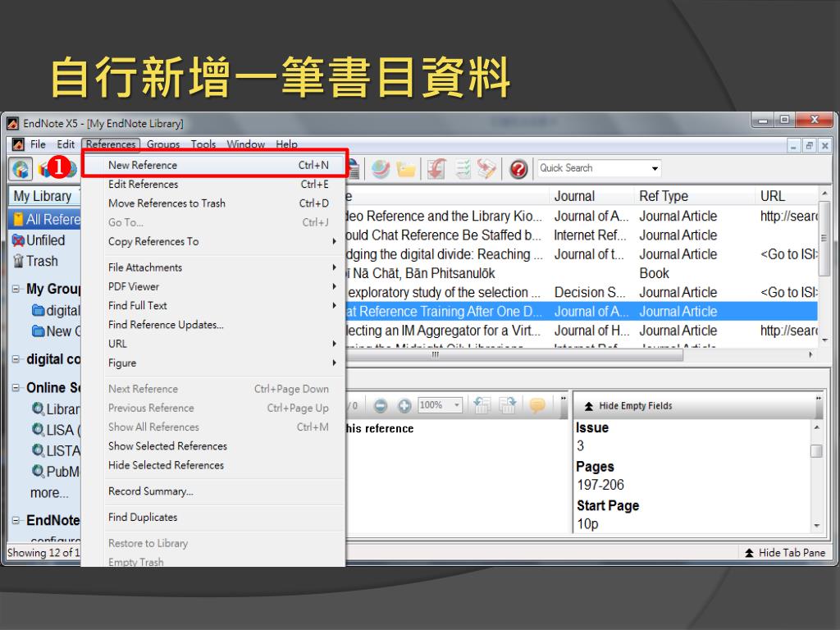
Task: Click the reference fields panel vertical scrollbar thumb
Action: point(816,451)
